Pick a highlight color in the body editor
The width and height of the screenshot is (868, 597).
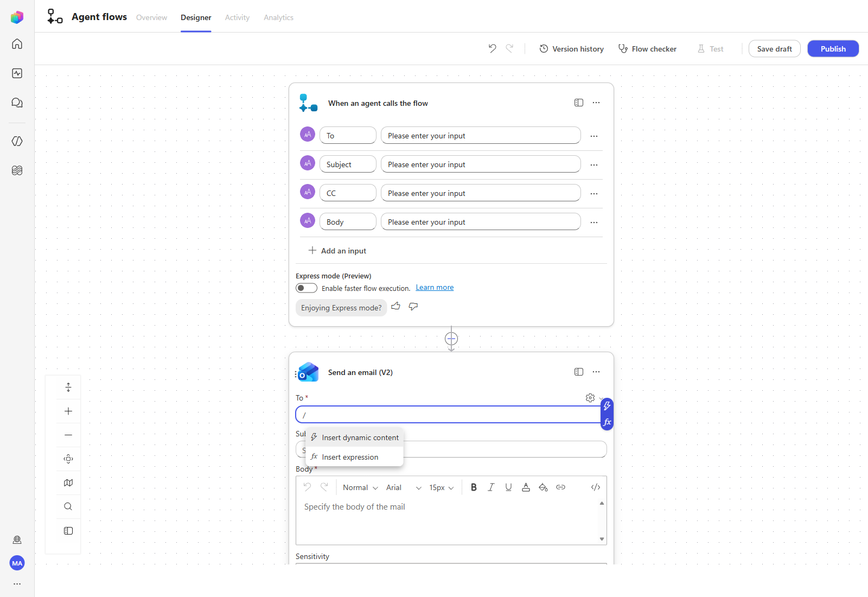[x=543, y=487]
